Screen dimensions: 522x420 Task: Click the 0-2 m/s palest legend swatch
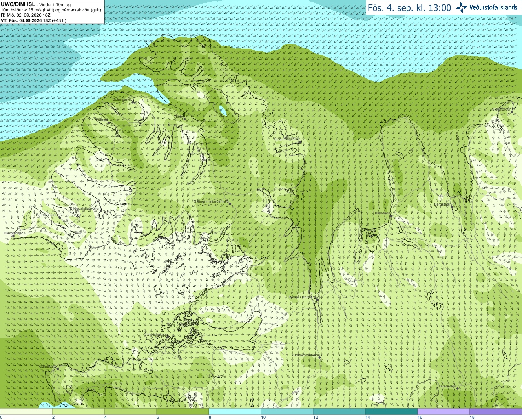(x=26, y=411)
